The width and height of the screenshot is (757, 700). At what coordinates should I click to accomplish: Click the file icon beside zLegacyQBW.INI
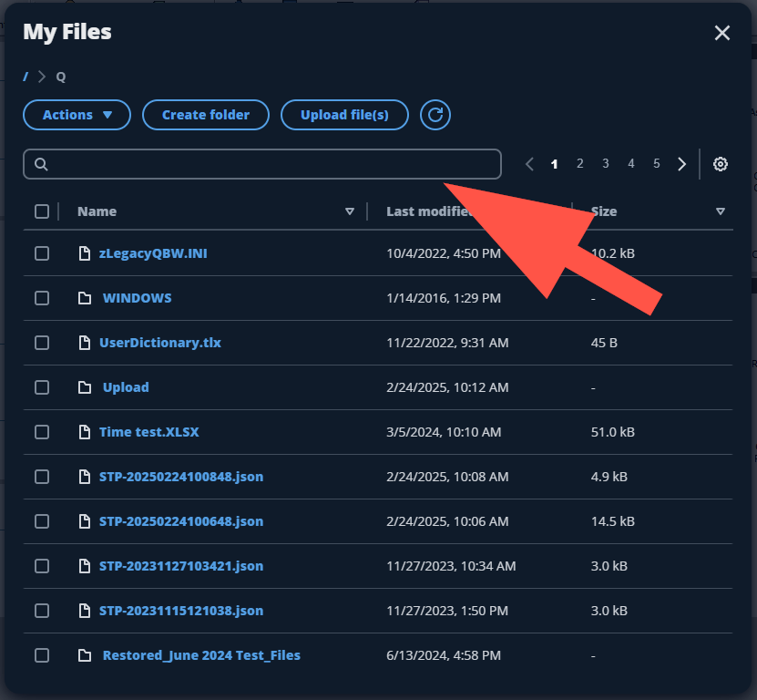[85, 253]
